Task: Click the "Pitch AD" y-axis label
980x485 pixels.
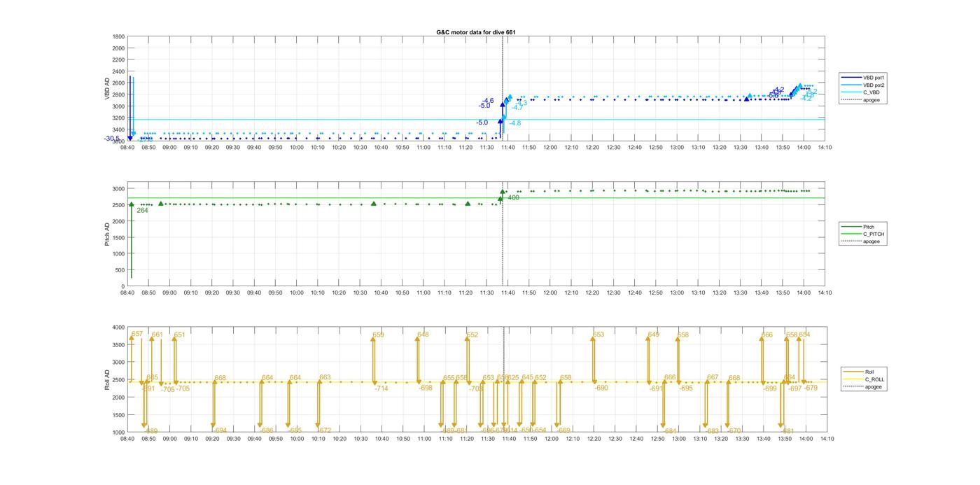Action: pyautogui.click(x=108, y=234)
